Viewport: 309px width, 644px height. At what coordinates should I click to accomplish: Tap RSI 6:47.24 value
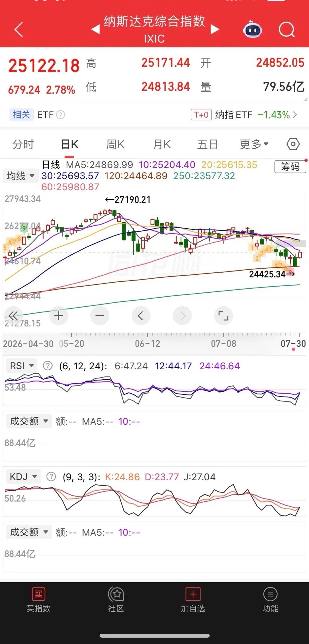[131, 366]
